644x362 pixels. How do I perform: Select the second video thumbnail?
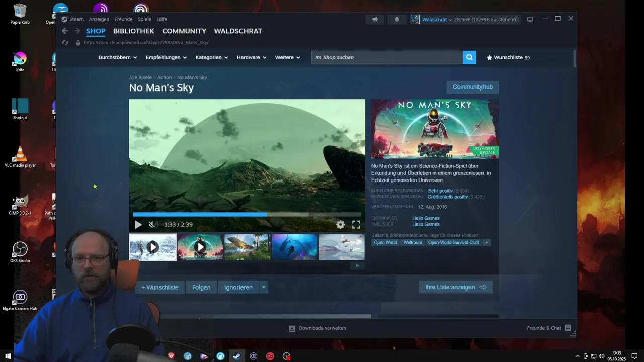[200, 247]
